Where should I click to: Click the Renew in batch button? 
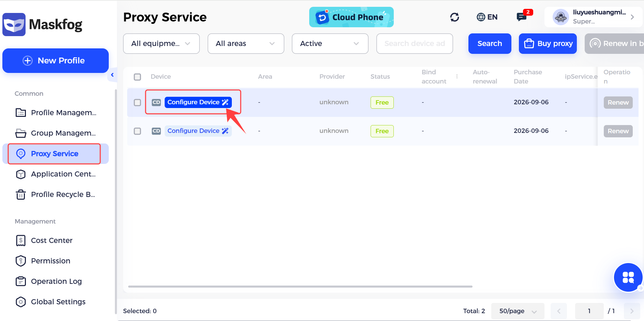pyautogui.click(x=614, y=44)
